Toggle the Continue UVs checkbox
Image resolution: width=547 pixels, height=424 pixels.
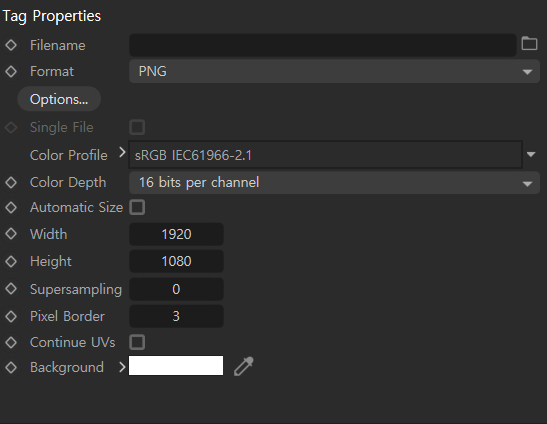point(137,342)
